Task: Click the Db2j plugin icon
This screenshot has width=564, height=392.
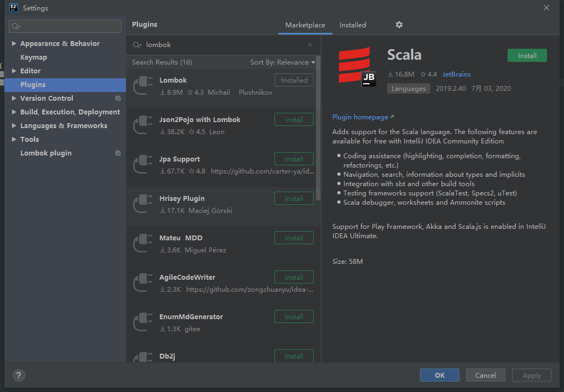Action: click(x=143, y=357)
